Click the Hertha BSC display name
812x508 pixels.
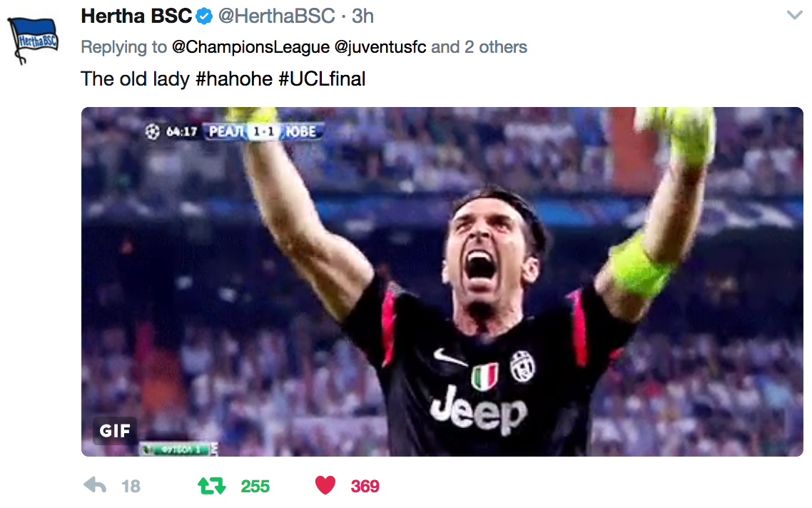(x=137, y=16)
